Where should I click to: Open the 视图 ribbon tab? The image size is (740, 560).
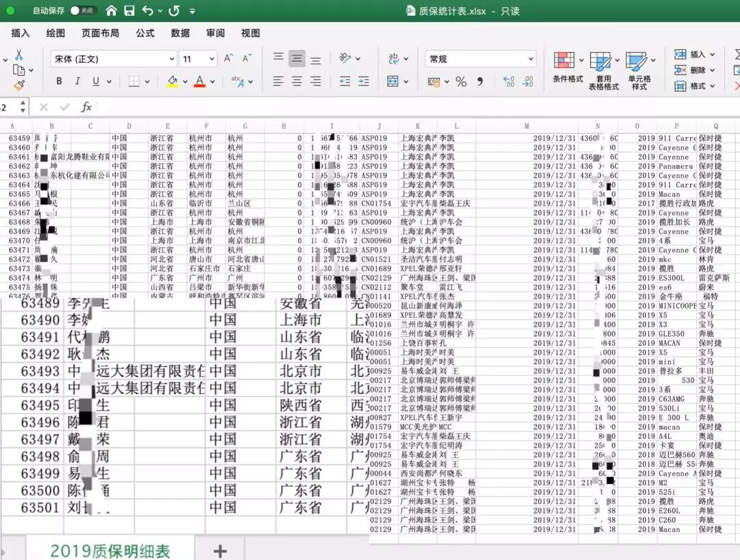(251, 33)
